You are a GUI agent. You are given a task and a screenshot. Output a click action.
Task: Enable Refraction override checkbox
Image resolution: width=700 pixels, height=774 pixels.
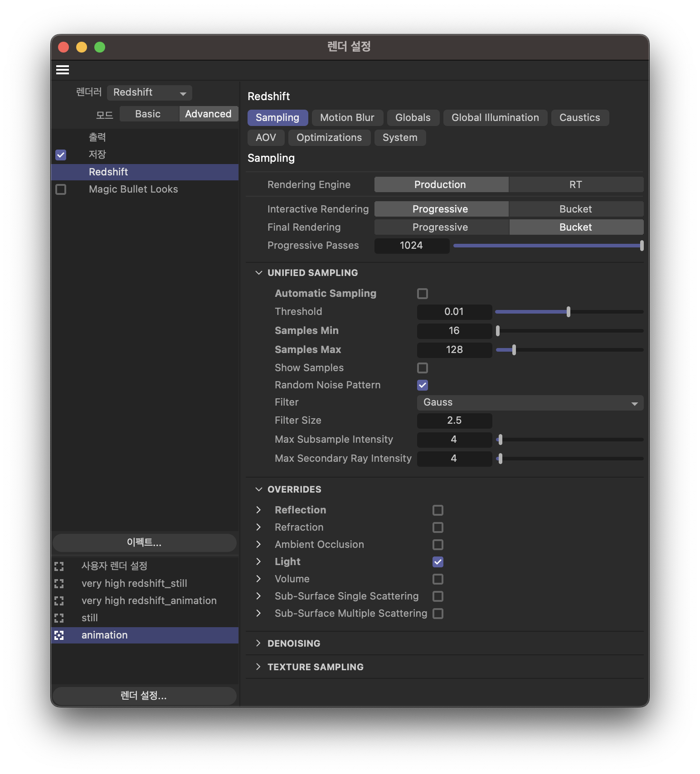[x=438, y=527]
